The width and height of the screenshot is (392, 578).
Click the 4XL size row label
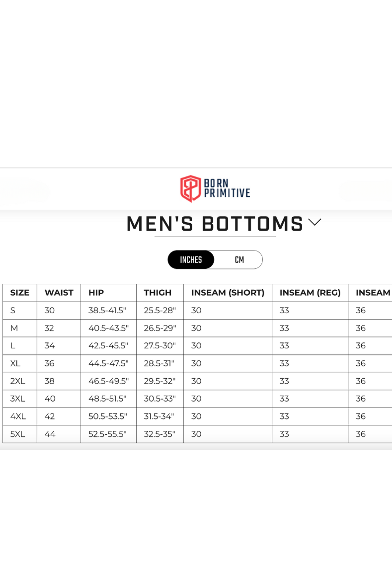[18, 416]
